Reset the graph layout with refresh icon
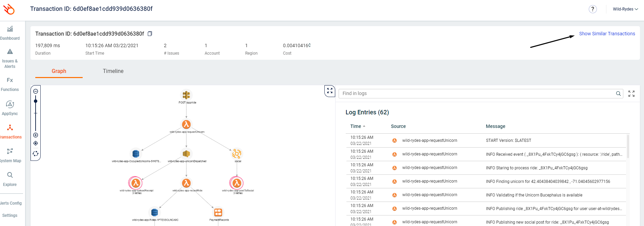Viewport: 644px width, 226px height. 36,154
